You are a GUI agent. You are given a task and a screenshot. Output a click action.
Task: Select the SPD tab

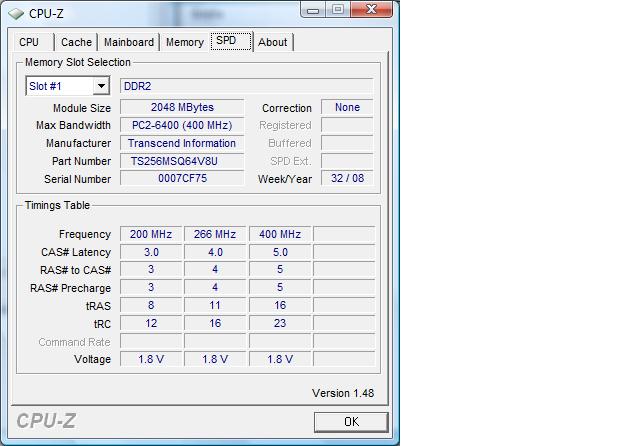[231, 41]
